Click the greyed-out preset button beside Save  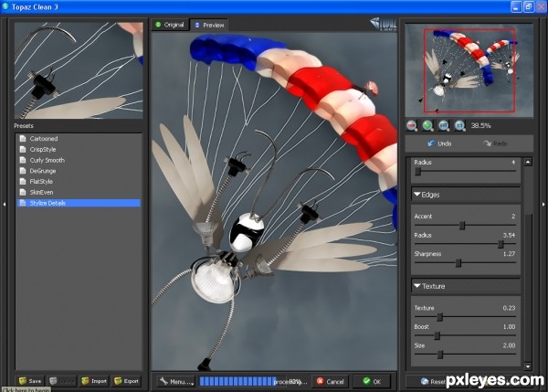(62, 381)
